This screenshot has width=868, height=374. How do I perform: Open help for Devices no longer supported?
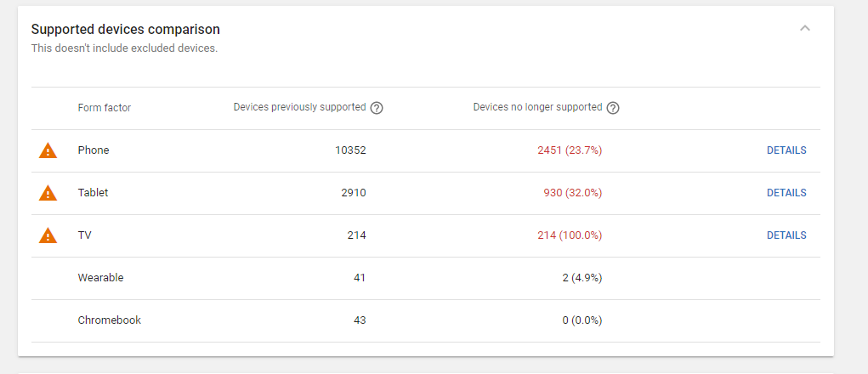[x=613, y=108]
